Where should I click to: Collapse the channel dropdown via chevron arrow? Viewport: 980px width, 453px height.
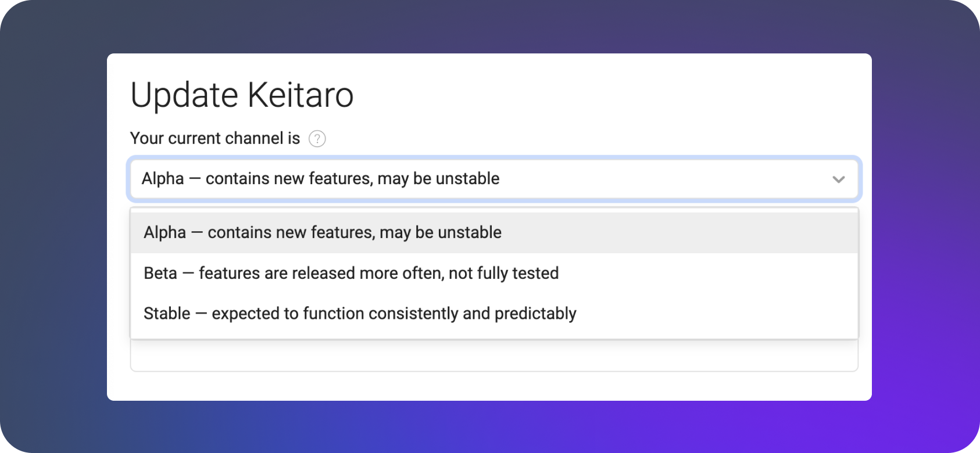838,179
